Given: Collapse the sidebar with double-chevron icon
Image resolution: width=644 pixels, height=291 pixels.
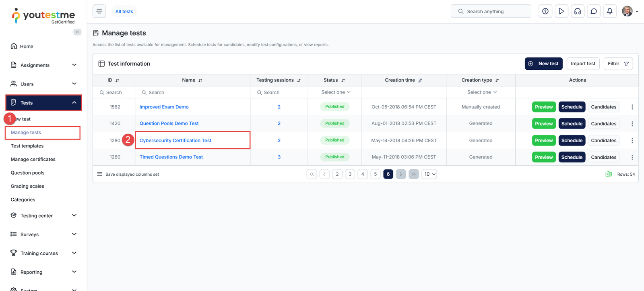Looking at the screenshot, I should 77,32.
